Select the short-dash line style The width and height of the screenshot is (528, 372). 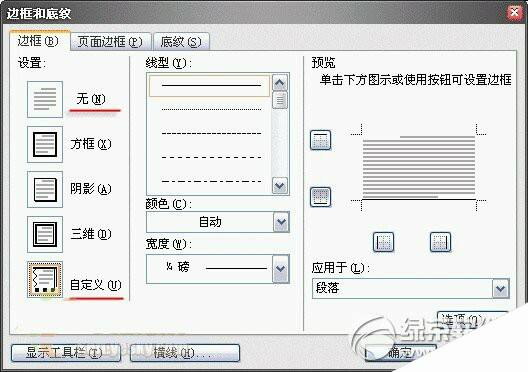pyautogui.click(x=211, y=133)
